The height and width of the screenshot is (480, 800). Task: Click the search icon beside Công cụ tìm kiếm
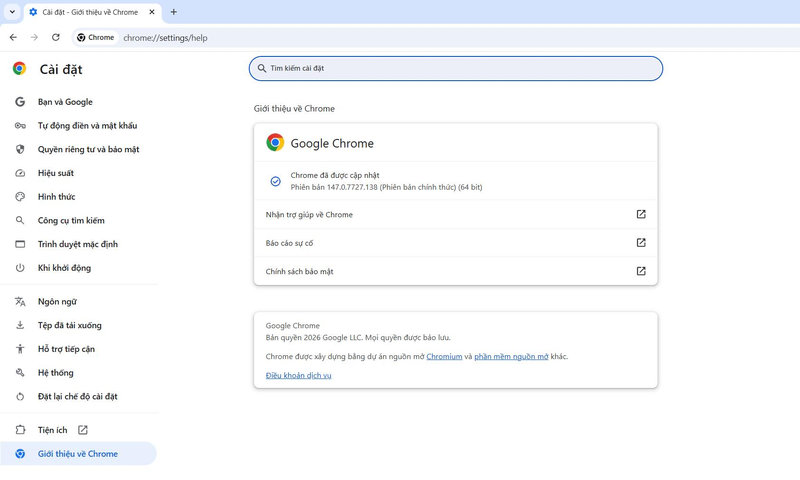pyautogui.click(x=20, y=220)
